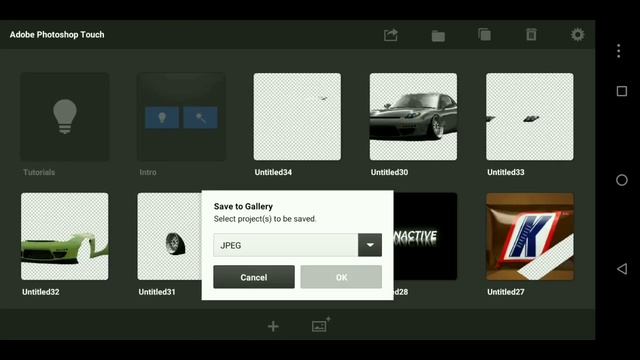Tap the add image from photo icon

321,325
